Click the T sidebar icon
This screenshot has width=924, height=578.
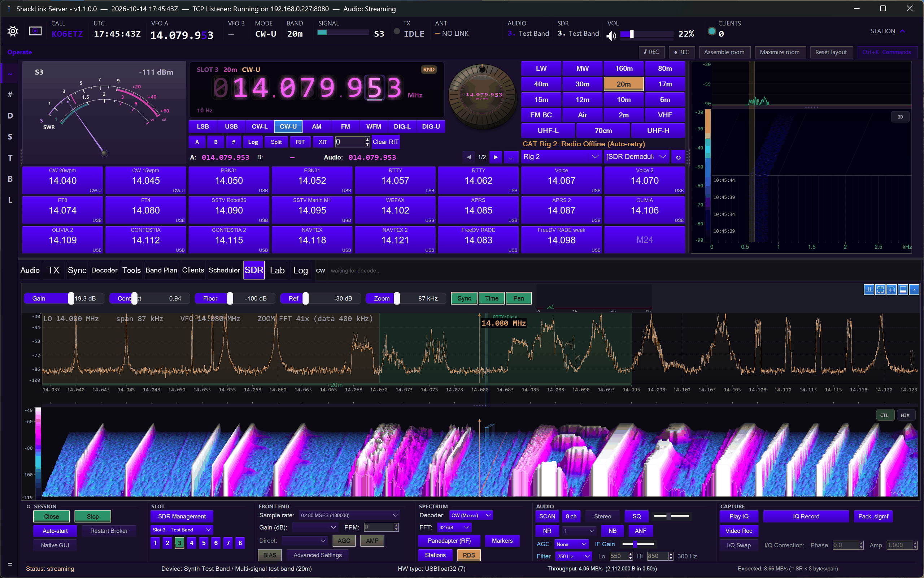point(10,158)
